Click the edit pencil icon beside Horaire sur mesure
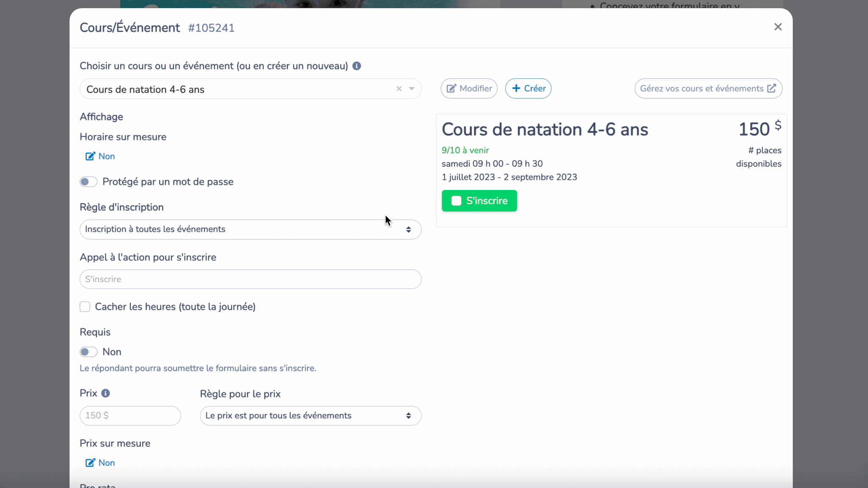The image size is (868, 488). 90,156
